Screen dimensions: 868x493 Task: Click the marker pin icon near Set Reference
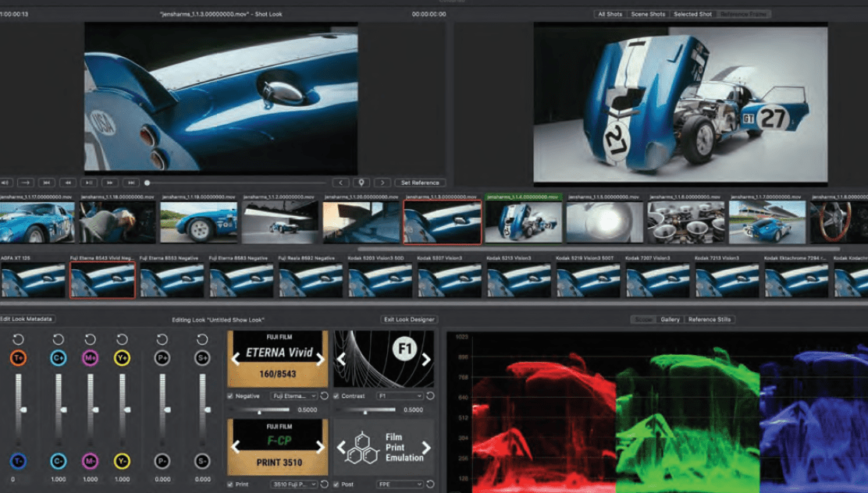pos(361,183)
